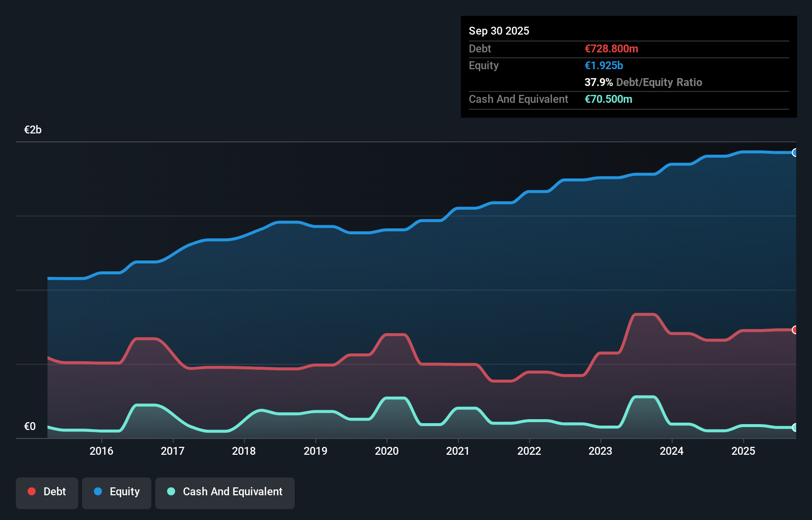Screen dimensions: 812x520
Task: Click the red Debt legend dot
Action: click(32, 491)
